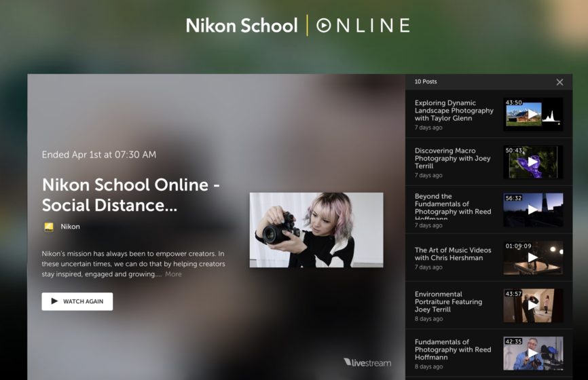Click the yellow Nikon account icon
Image resolution: width=588 pixels, height=380 pixels.
[x=49, y=227]
